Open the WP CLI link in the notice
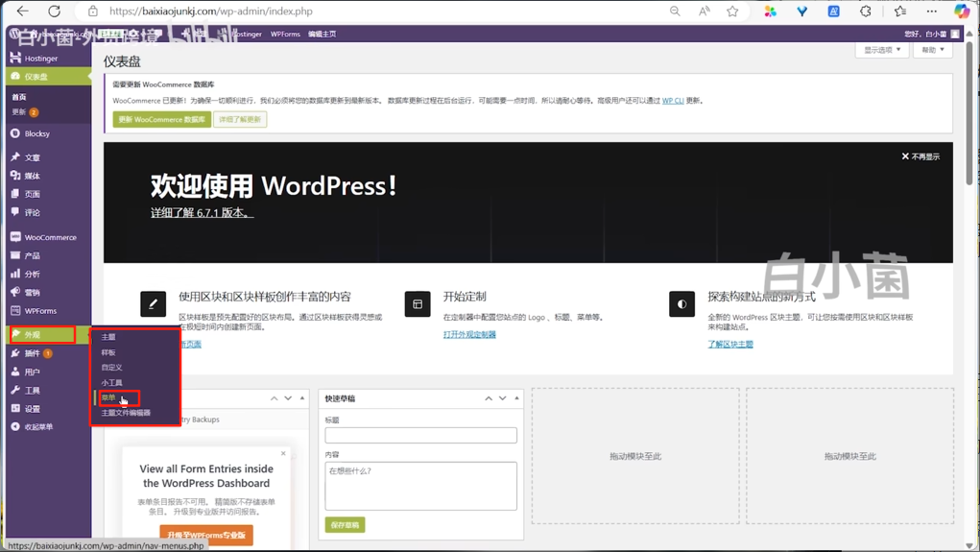The height and width of the screenshot is (552, 980). point(673,101)
